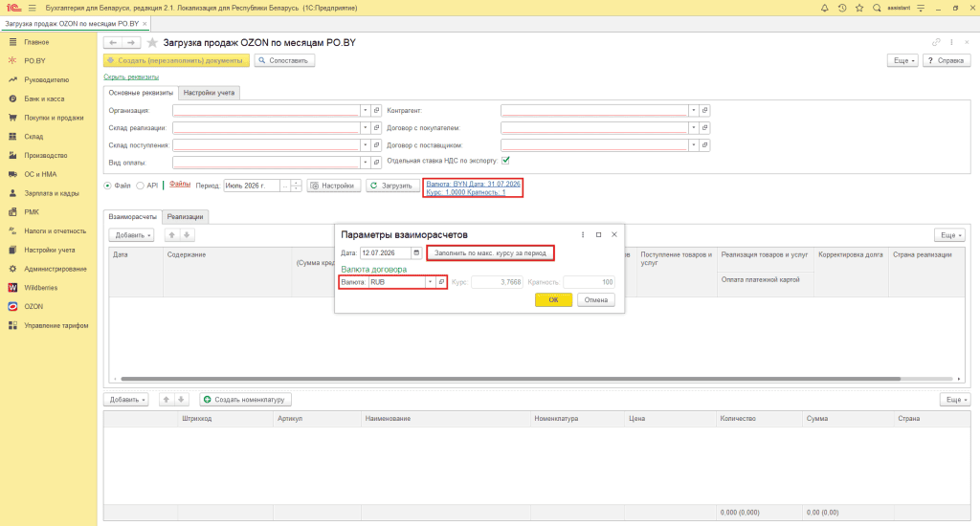Open Покупки и продажи sidebar section
980x526 pixels.
[54, 118]
